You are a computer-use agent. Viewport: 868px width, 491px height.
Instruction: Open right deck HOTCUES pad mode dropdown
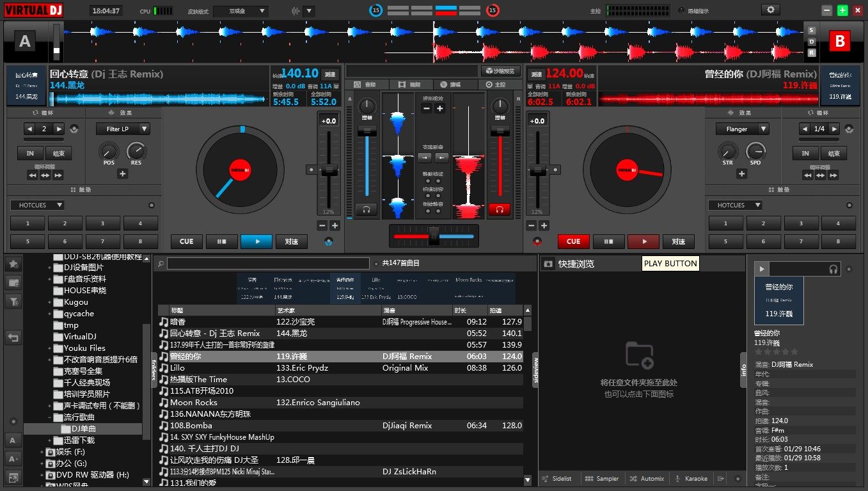[x=735, y=205]
